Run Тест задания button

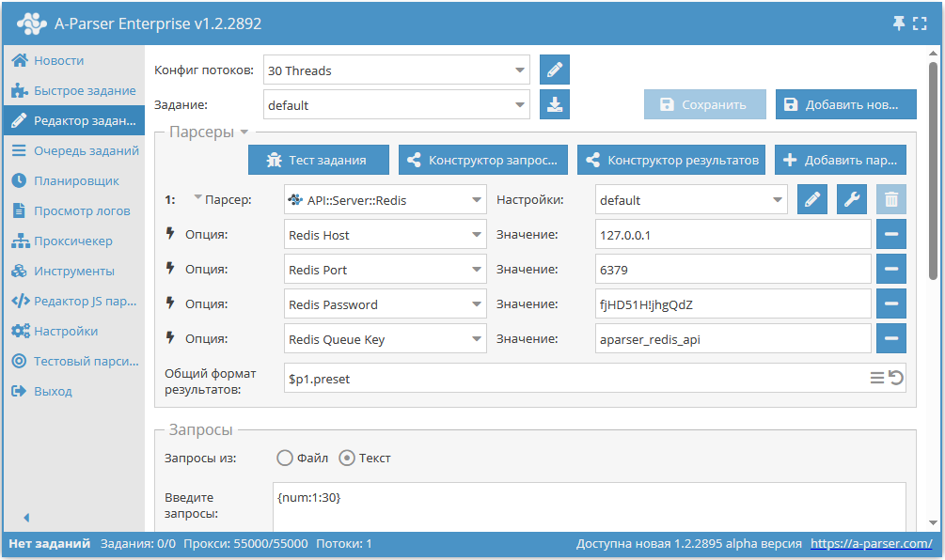318,160
